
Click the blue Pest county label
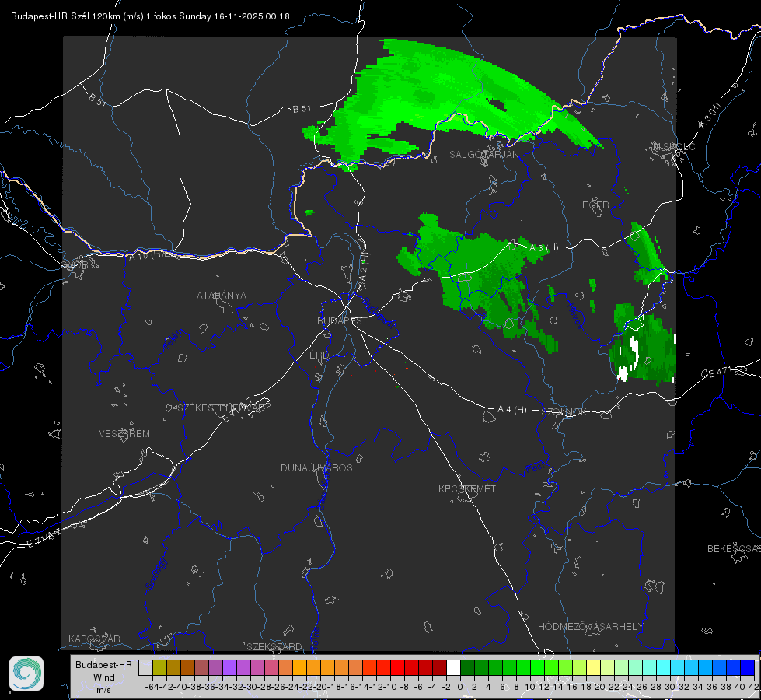tap(535, 467)
